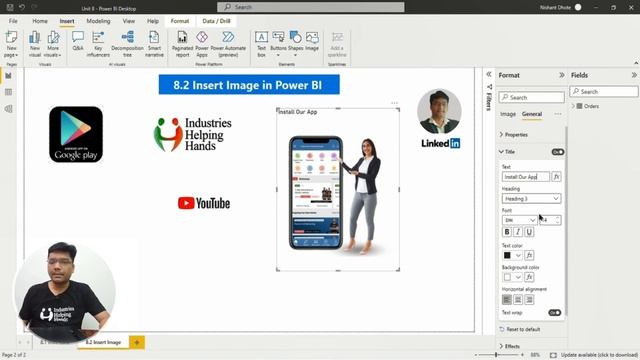Add a Q&A visual
The height and width of the screenshot is (360, 640).
[x=78, y=41]
